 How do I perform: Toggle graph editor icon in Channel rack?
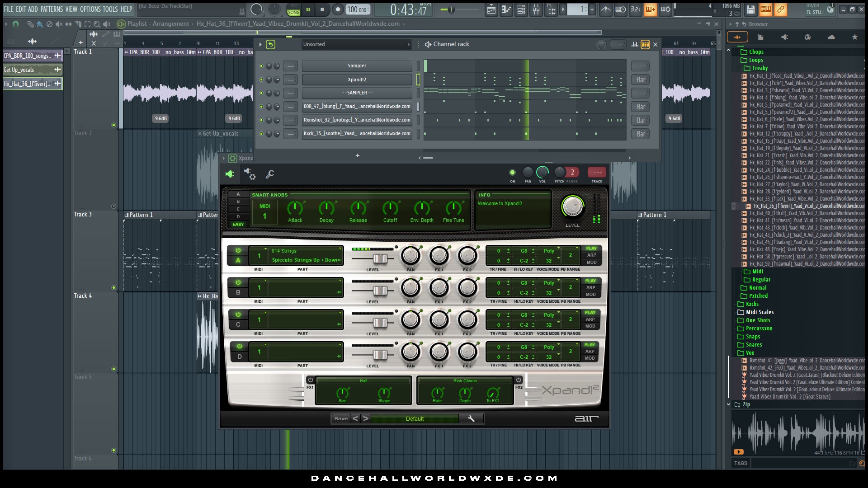635,44
